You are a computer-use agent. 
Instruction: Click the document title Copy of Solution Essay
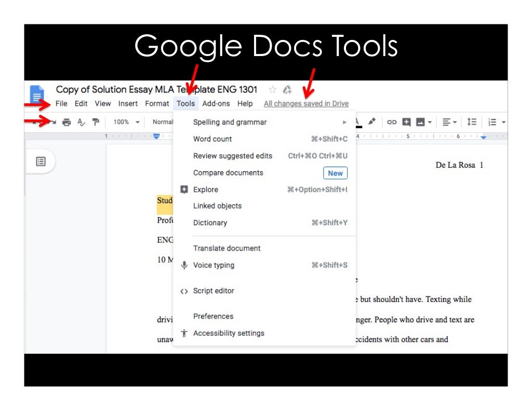point(156,89)
